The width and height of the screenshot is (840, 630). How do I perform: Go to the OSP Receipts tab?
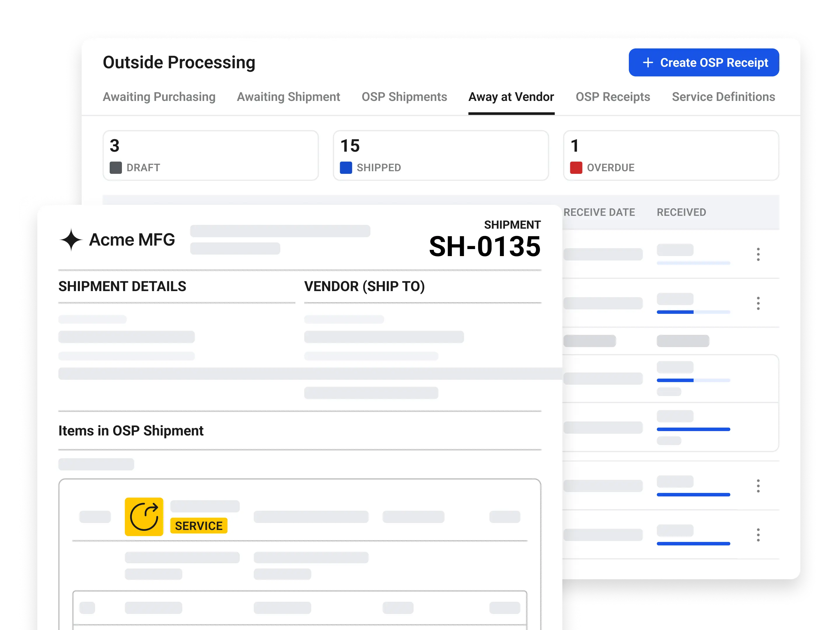coord(613,97)
